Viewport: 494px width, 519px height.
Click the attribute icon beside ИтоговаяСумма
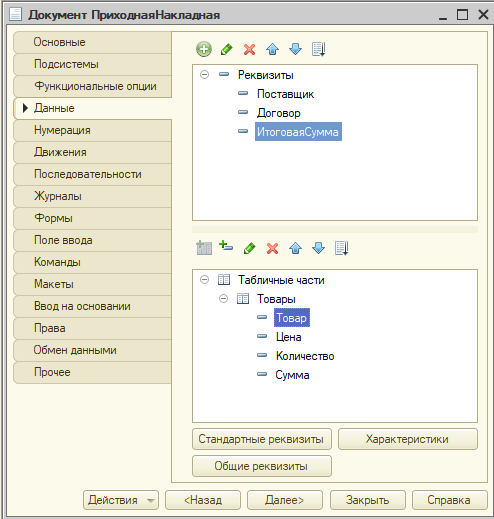pyautogui.click(x=243, y=131)
